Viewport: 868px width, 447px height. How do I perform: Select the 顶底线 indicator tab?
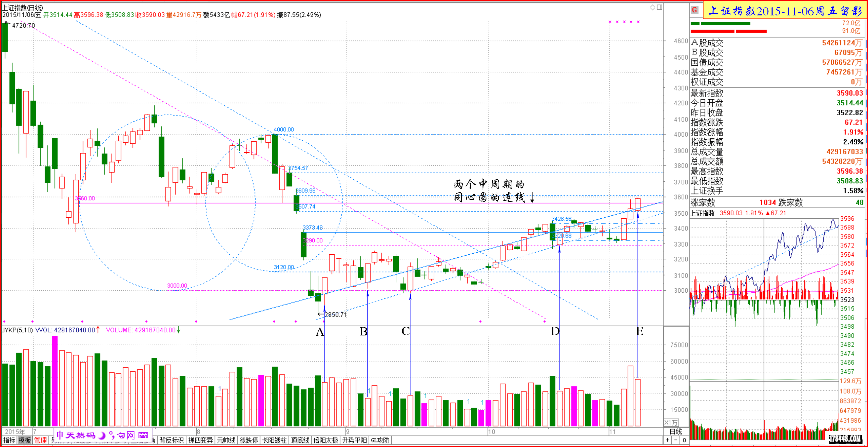click(300, 440)
